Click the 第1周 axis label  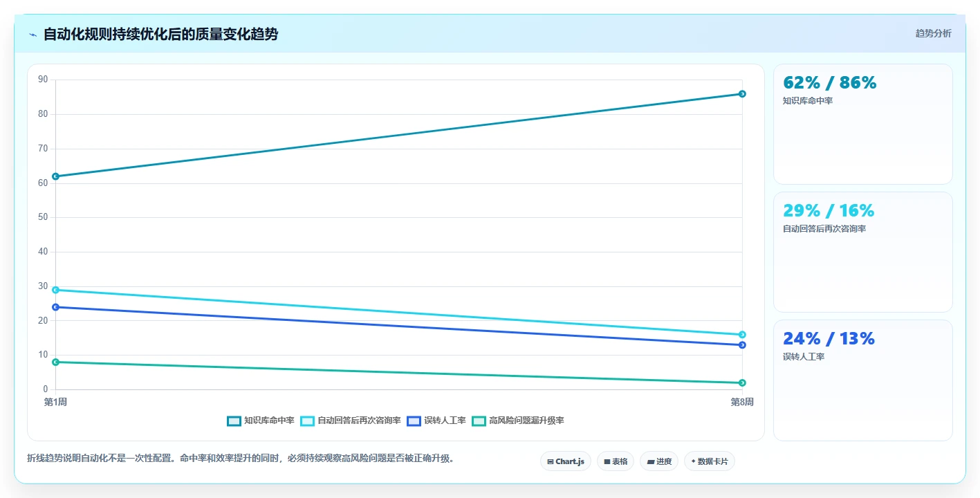click(x=55, y=402)
